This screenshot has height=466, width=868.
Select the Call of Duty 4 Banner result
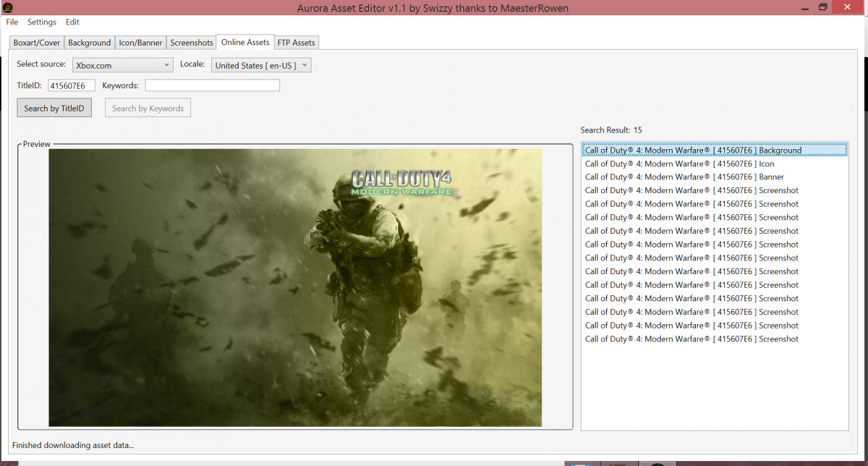coord(714,177)
